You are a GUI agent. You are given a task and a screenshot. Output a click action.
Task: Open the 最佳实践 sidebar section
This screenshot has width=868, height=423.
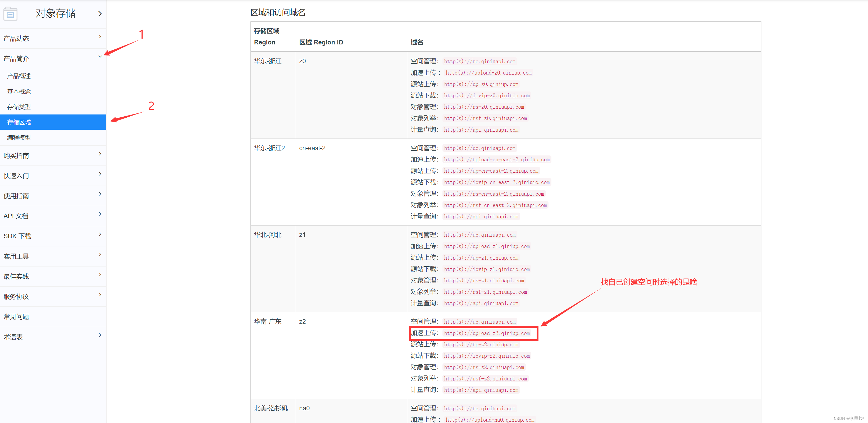pyautogui.click(x=16, y=277)
